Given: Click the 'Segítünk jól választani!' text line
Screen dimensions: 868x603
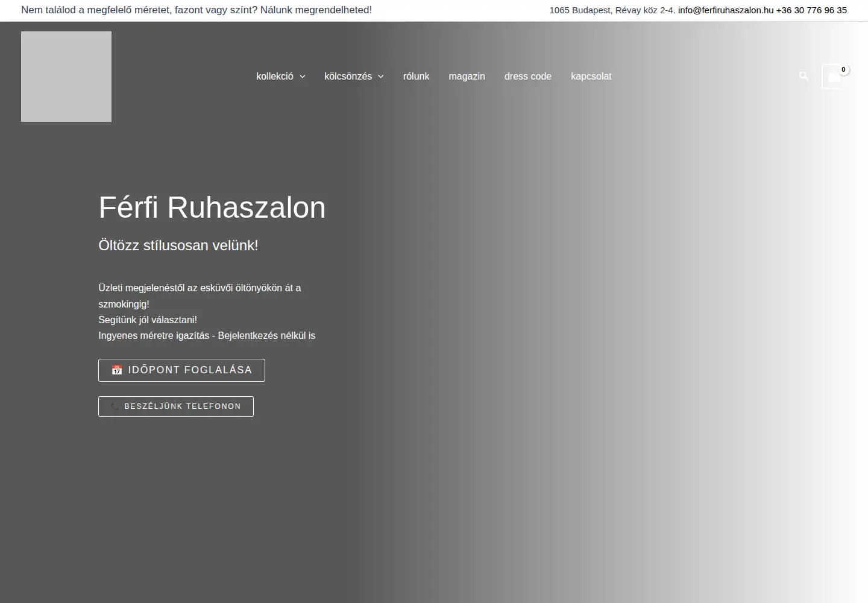Looking at the screenshot, I should [x=148, y=320].
